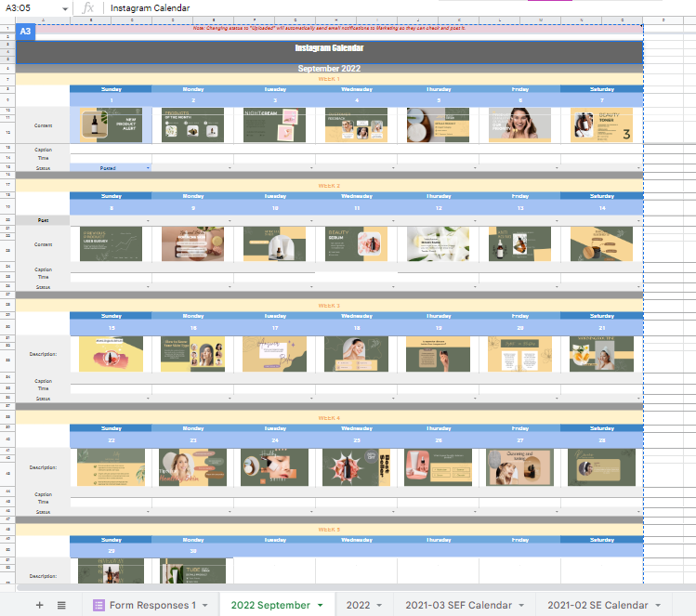696x616 pixels.
Task: Switch to the Form Responses 1 tab
Action: click(152, 605)
